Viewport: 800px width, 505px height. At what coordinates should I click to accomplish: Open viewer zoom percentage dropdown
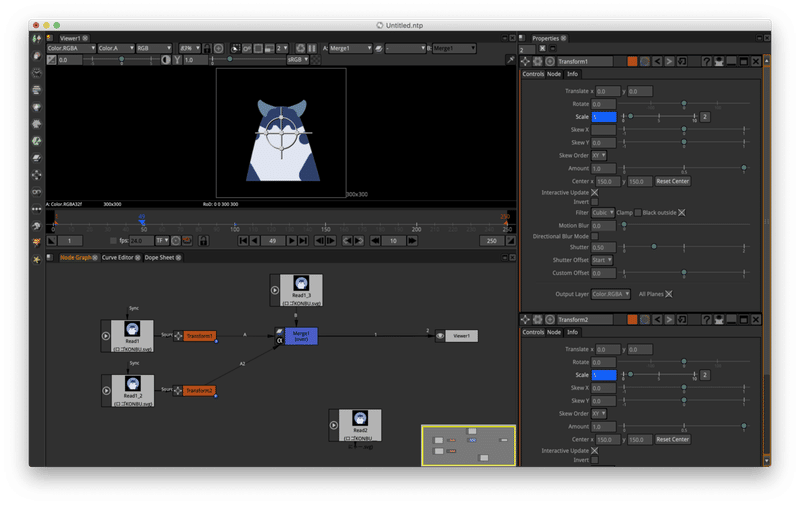(x=189, y=48)
